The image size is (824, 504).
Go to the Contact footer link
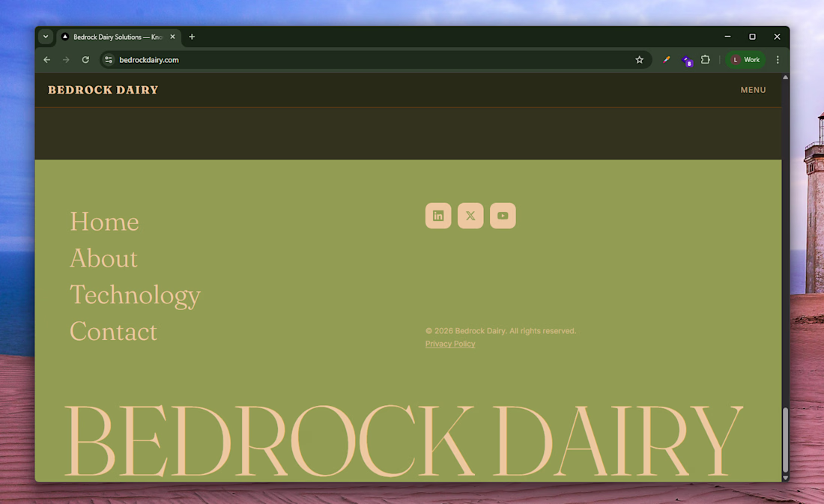[x=114, y=332]
